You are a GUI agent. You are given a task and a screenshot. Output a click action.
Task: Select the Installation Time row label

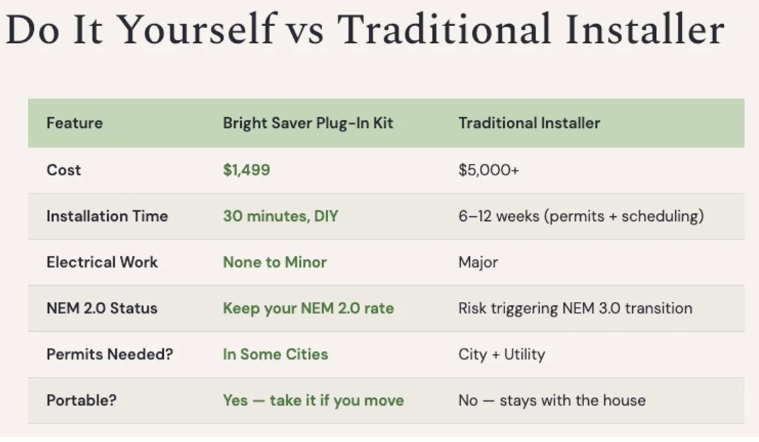[107, 216]
